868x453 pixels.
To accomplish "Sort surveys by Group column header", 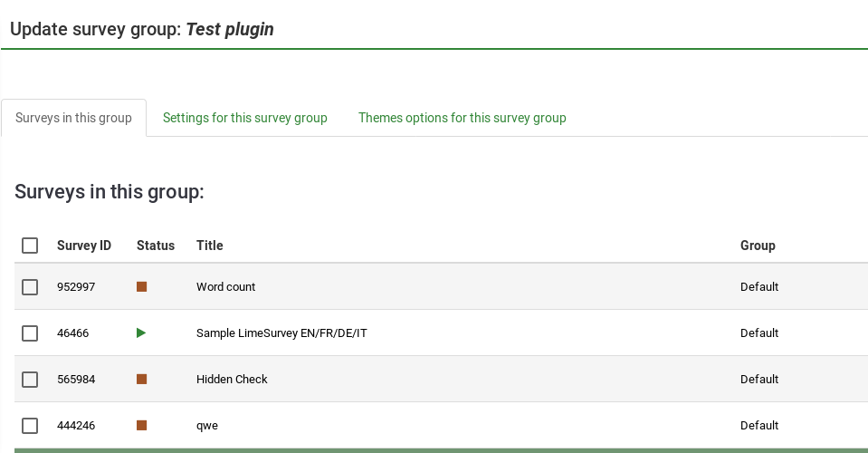I will point(758,246).
